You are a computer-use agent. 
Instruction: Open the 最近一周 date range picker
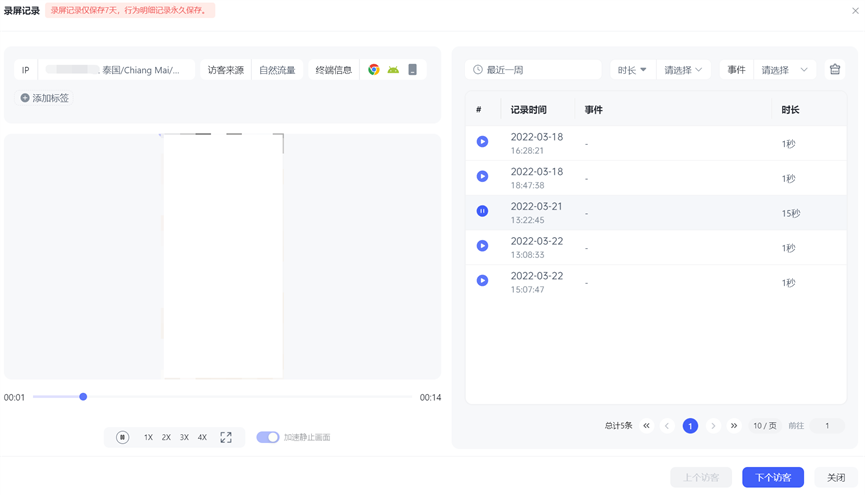click(533, 70)
